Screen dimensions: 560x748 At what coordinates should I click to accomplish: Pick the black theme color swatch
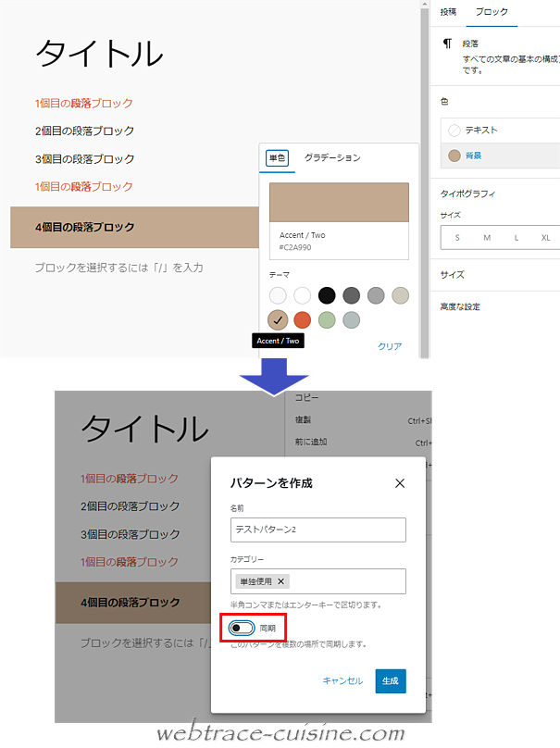327,295
